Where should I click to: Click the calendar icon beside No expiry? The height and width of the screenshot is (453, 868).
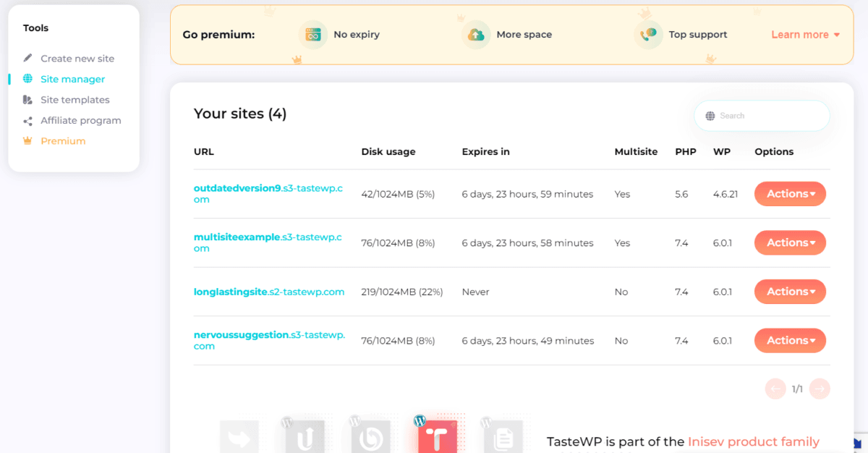click(312, 34)
